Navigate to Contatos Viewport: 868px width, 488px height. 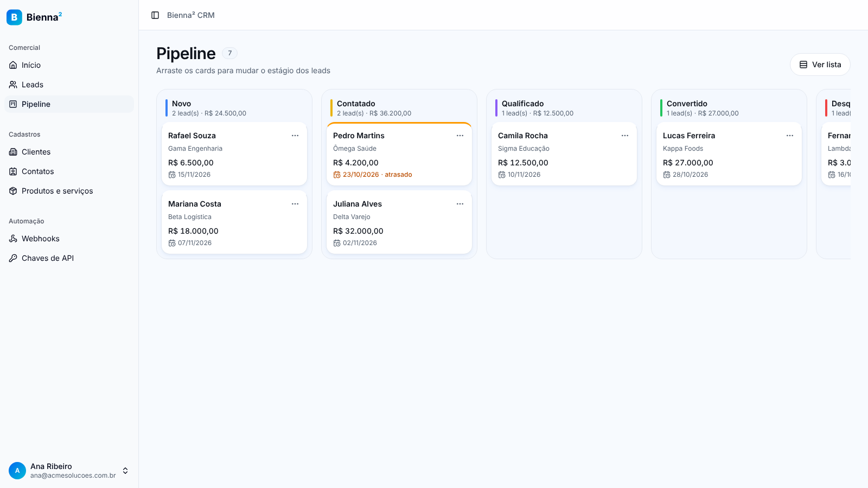point(69,171)
